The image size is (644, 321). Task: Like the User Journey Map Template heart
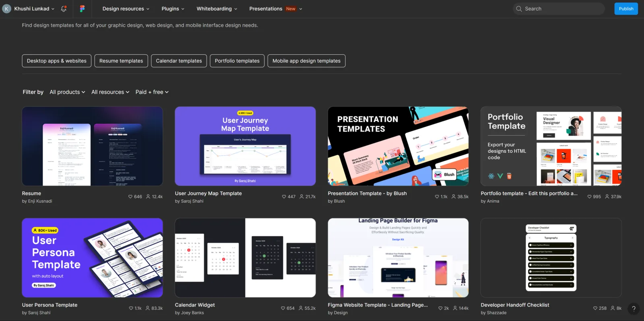[284, 197]
